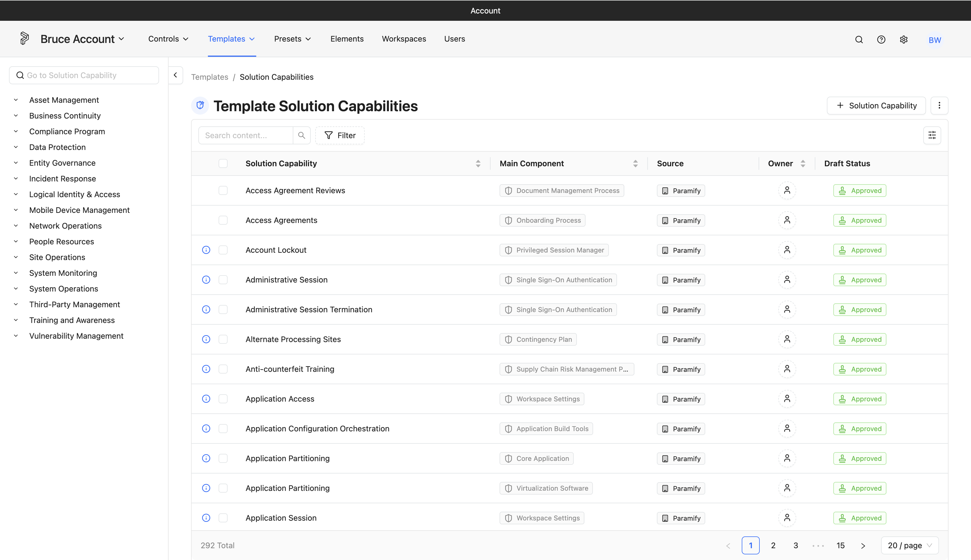Expand the Asset Management tree node
Screen dimensions: 971x560
tap(16, 100)
